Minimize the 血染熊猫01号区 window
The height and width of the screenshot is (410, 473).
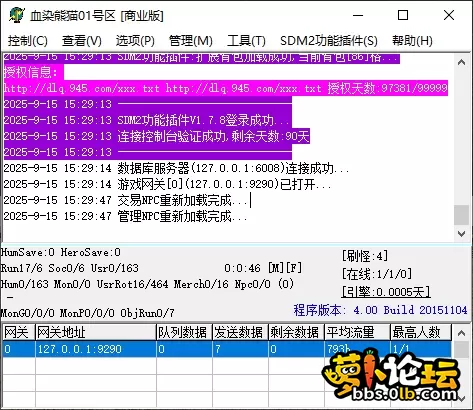click(358, 15)
